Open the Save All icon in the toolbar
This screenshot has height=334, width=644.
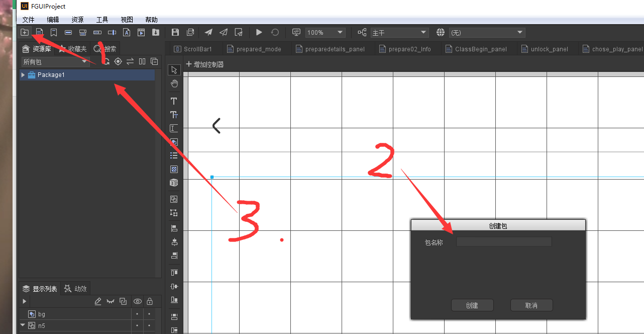(190, 32)
